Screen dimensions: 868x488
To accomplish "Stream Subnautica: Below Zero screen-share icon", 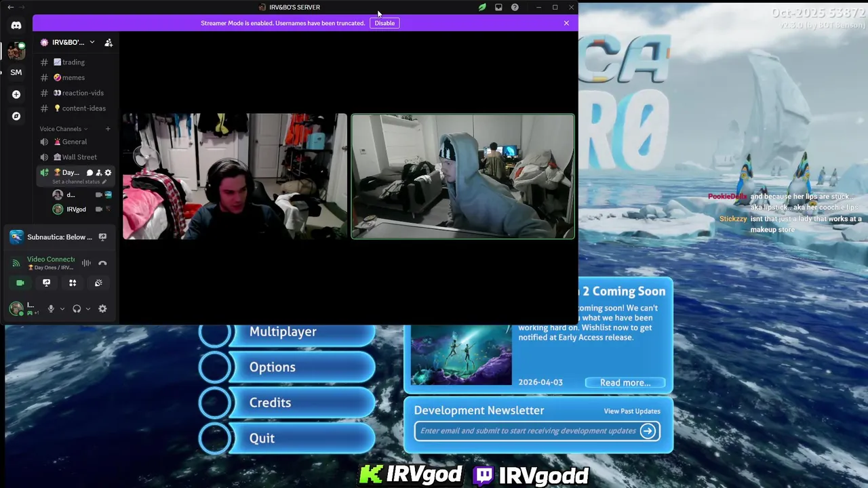I will [102, 237].
